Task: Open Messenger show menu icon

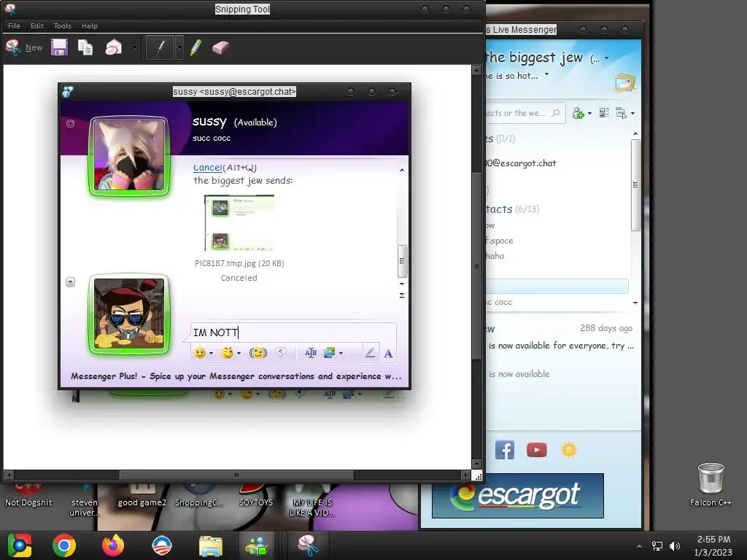Action: point(622,113)
